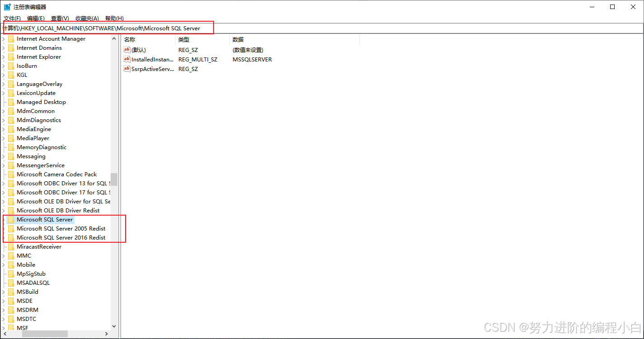Click the (默认) string value icon
The image size is (644, 339).
[127, 50]
